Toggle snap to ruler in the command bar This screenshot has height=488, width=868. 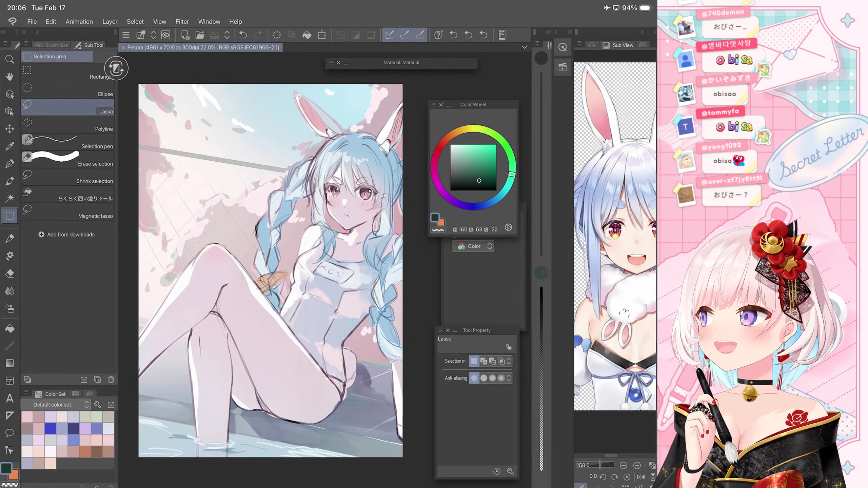(389, 35)
